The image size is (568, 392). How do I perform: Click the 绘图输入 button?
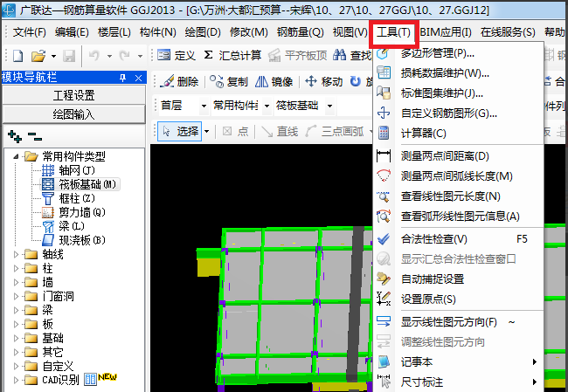73,113
